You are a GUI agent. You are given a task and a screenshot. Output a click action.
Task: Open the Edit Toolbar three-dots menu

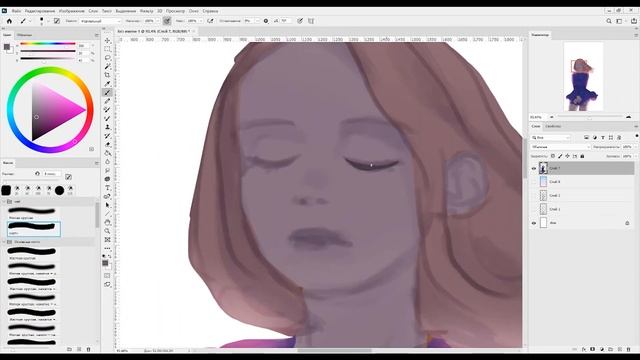107,248
